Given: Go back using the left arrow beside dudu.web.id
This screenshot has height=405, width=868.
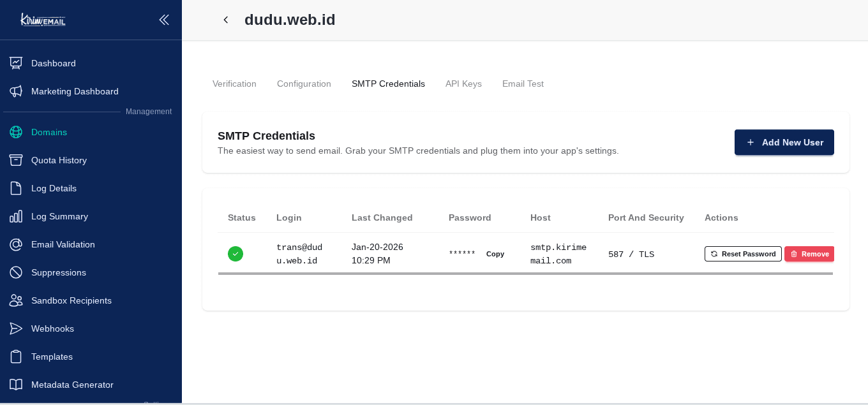Looking at the screenshot, I should coord(225,20).
